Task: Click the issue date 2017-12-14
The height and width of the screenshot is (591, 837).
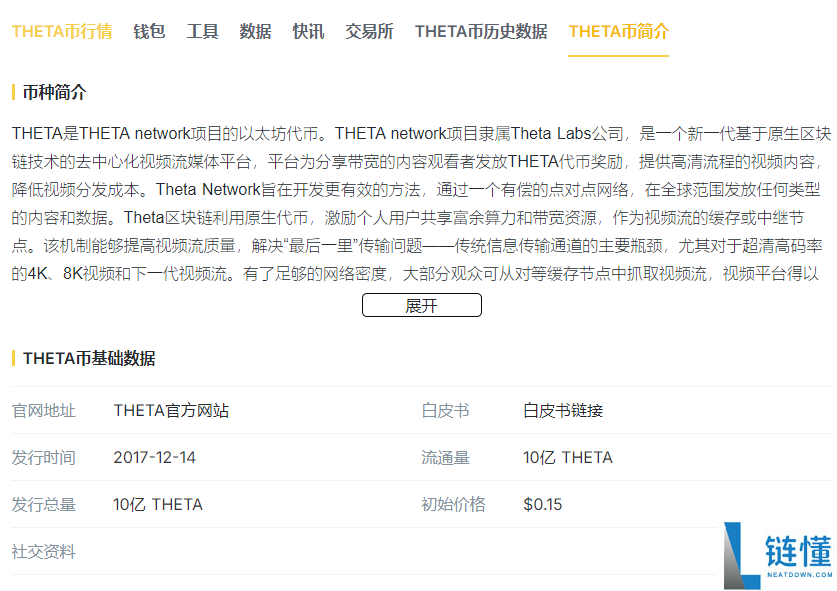Action: point(155,458)
